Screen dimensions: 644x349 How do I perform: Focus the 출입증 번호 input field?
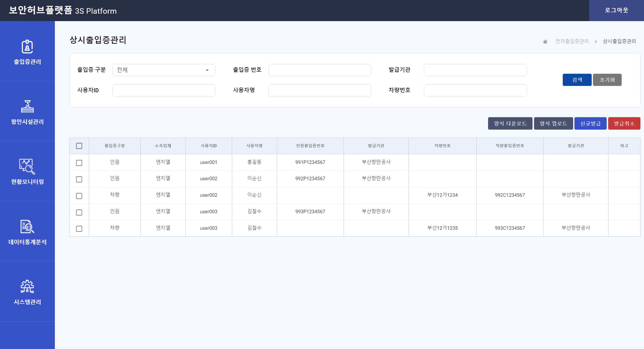pyautogui.click(x=320, y=70)
